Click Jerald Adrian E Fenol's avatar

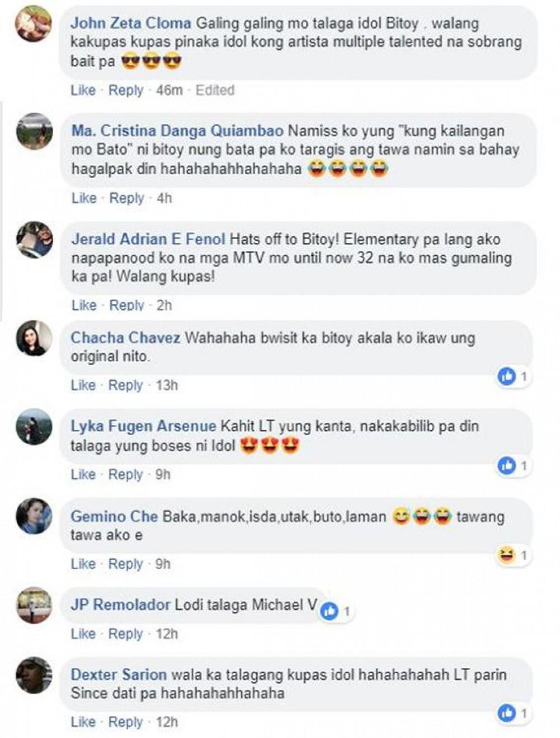(x=34, y=240)
